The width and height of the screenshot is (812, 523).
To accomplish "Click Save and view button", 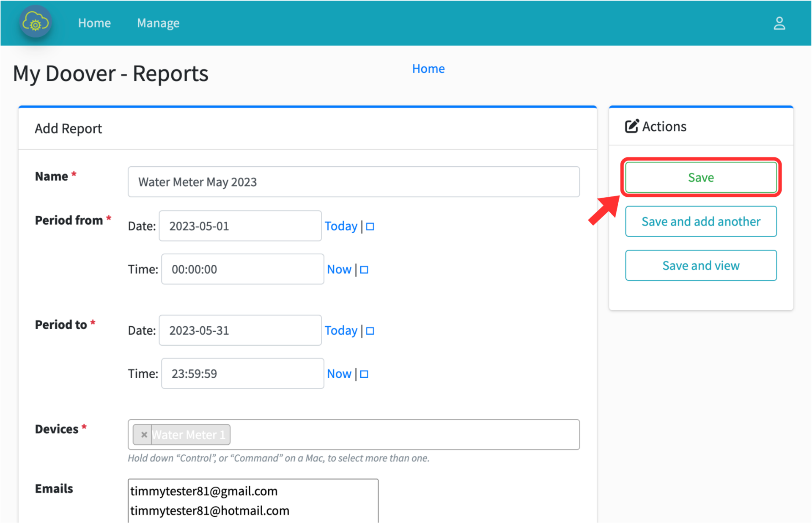I will pyautogui.click(x=701, y=265).
